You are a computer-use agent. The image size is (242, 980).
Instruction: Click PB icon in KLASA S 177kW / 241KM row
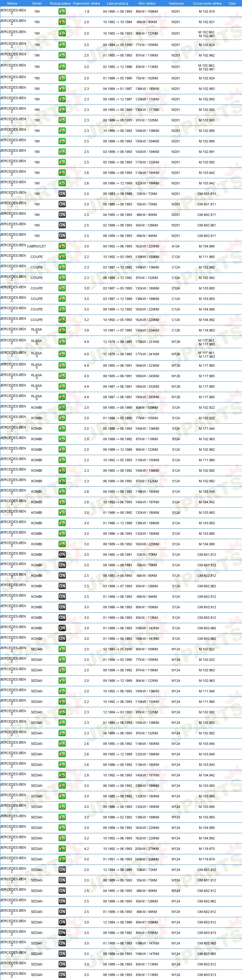point(62,354)
